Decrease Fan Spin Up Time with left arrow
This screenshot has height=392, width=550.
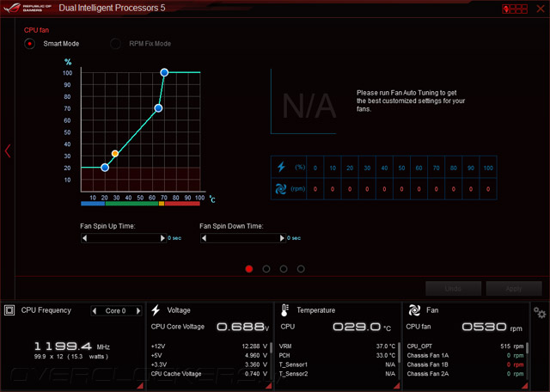tap(84, 238)
